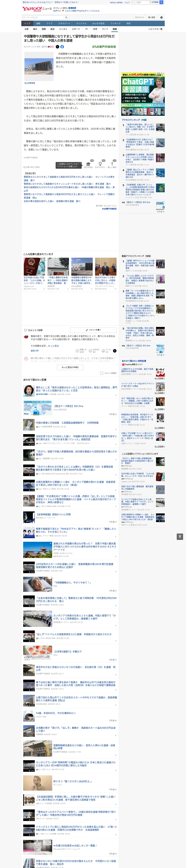The image size is (186, 868).
Task: Click the header web search magnifier button
Action: (161, 2)
